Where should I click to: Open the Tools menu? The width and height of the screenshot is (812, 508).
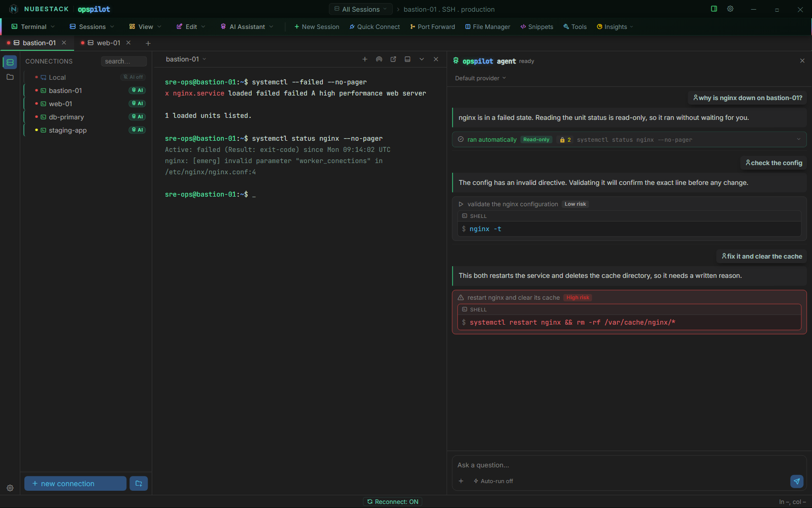[x=574, y=27]
